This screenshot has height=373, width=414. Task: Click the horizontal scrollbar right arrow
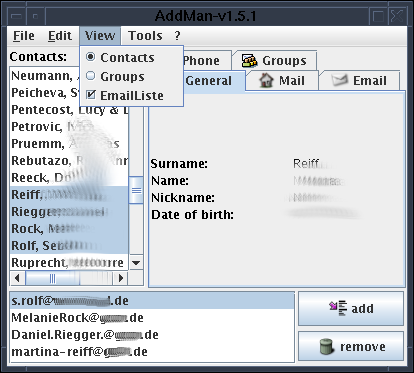click(121, 278)
